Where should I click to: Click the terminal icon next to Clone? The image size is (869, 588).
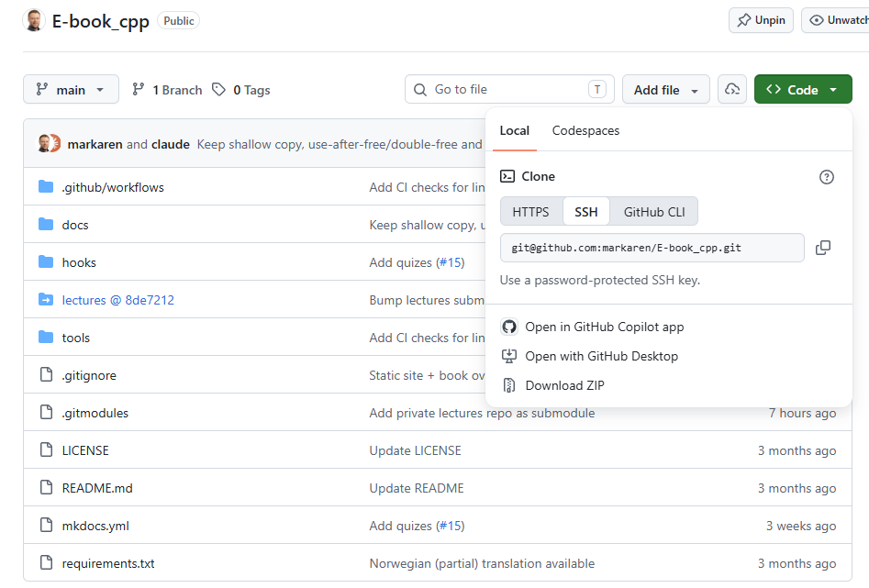click(x=507, y=176)
